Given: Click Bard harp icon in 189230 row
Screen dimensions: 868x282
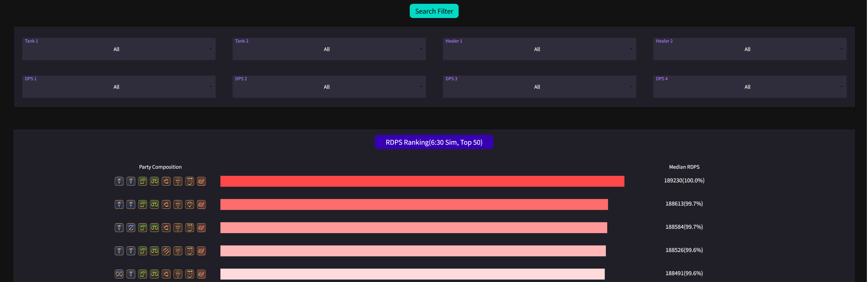Looking at the screenshot, I should coord(190,181).
